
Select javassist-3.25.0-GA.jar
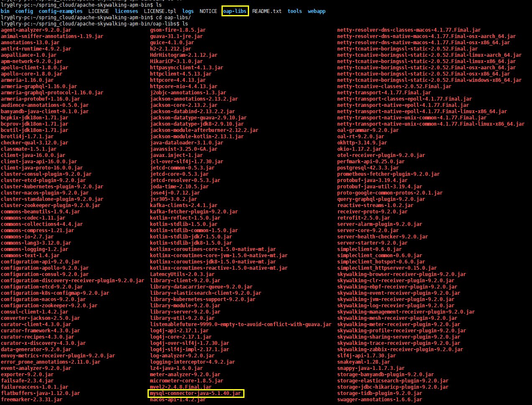[x=183, y=149]
